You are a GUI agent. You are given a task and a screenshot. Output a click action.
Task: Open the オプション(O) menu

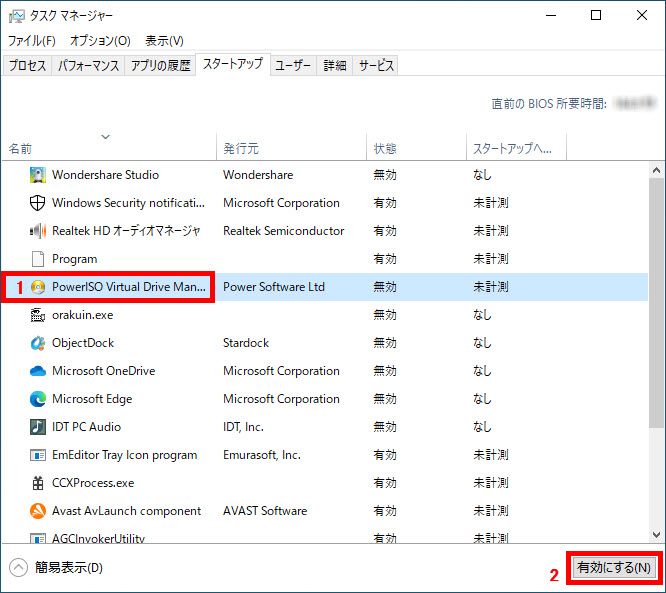[x=100, y=41]
